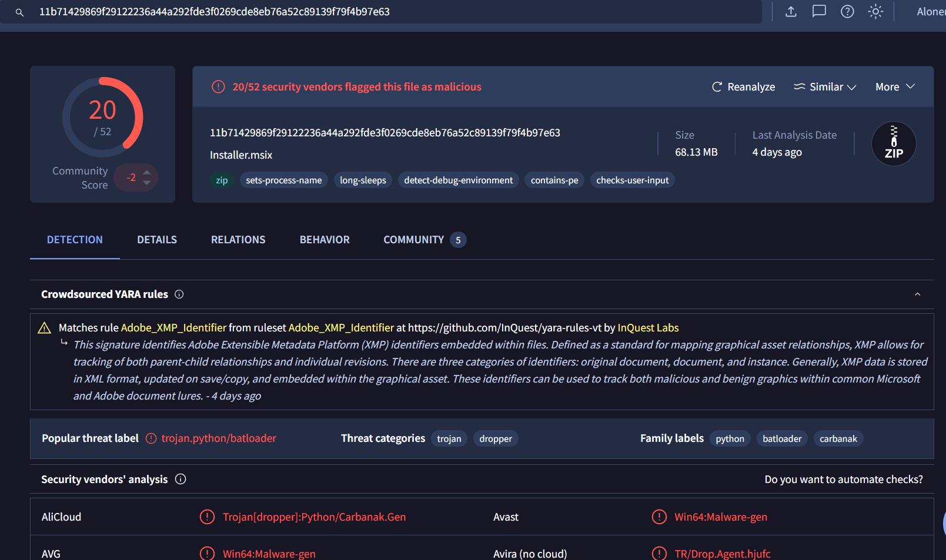Click the detect-debug-environment tag
Image resolution: width=946 pixels, height=560 pixels.
(458, 180)
